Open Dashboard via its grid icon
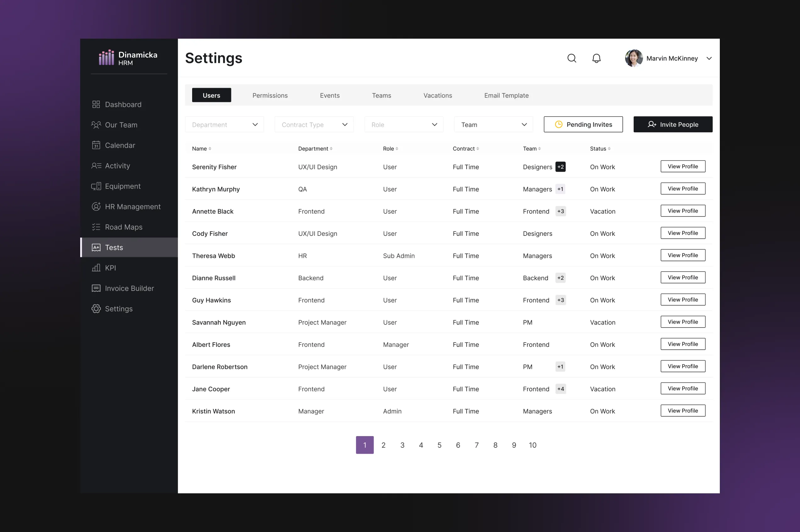 tap(96, 104)
